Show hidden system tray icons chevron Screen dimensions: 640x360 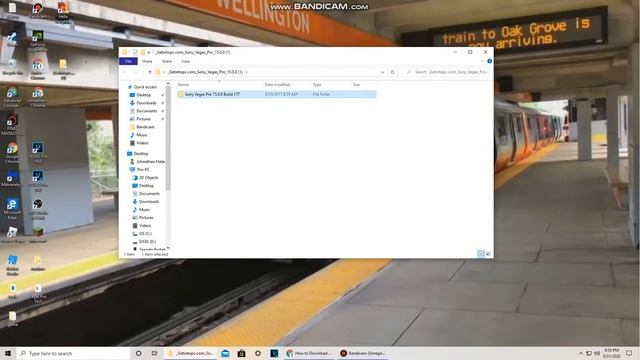point(580,353)
